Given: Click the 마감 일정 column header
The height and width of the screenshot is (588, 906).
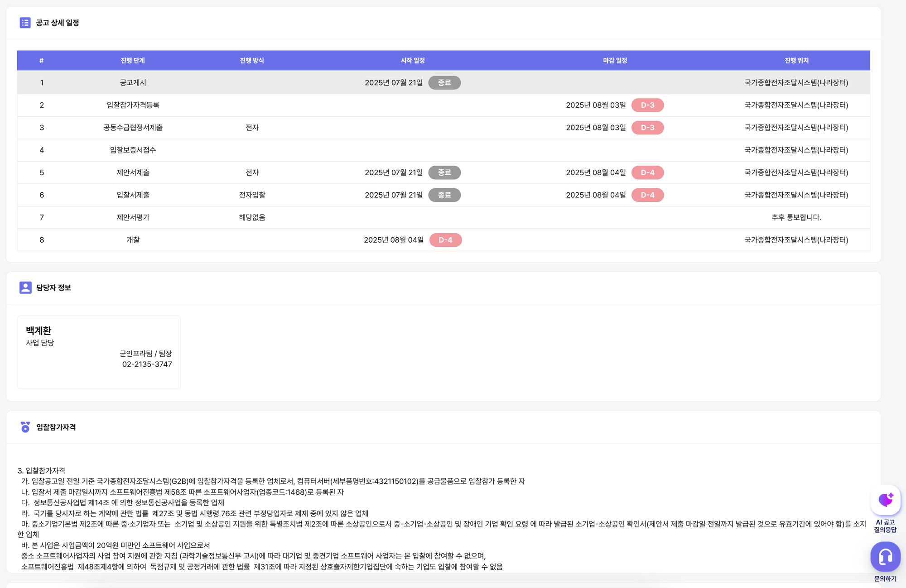Looking at the screenshot, I should (615, 61).
